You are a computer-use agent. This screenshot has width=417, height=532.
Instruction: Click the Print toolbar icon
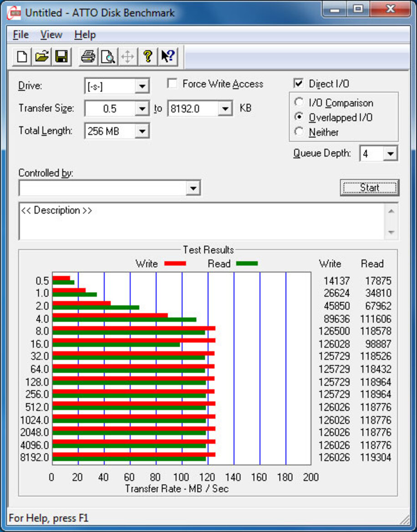[88, 56]
